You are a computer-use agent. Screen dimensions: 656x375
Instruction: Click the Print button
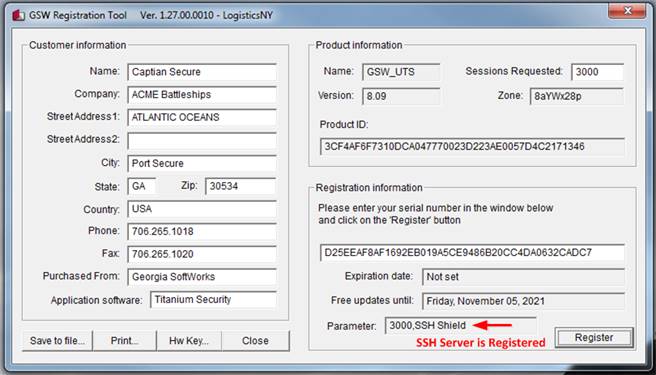coord(124,341)
